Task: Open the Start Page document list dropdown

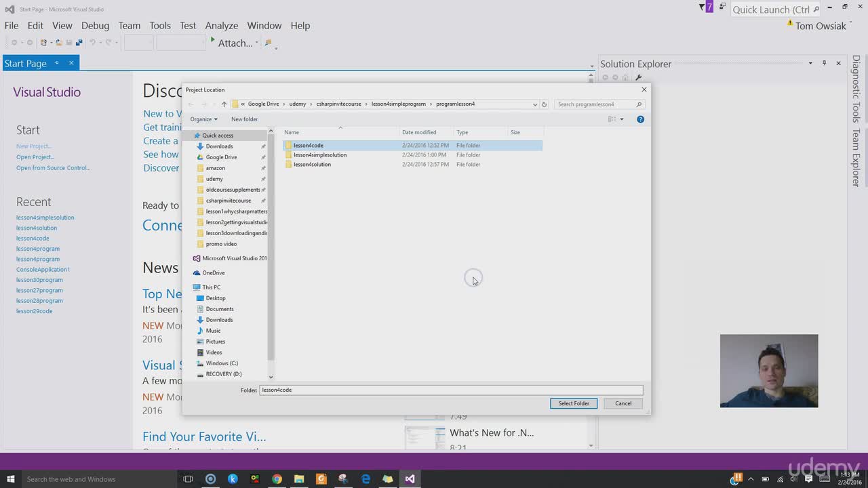Action: 591,66
